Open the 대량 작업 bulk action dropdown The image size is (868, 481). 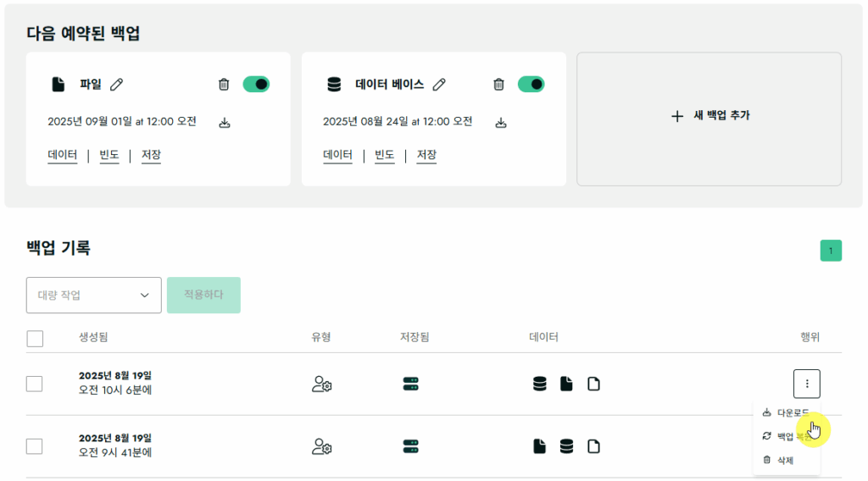[94, 295]
